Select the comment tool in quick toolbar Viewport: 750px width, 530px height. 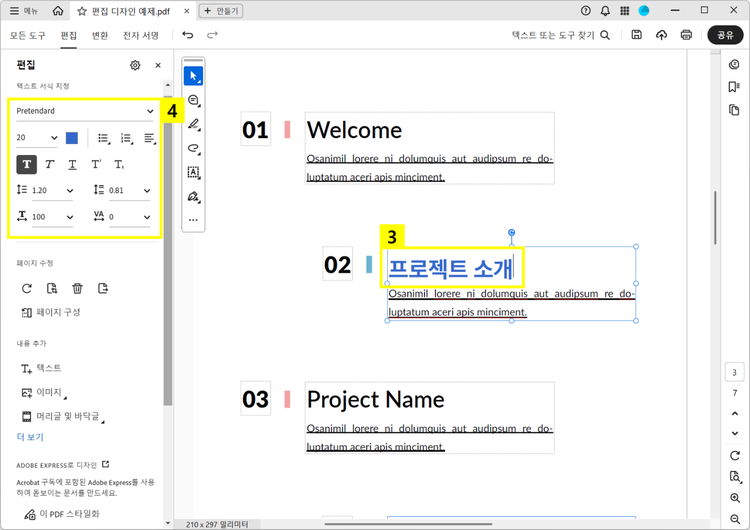click(x=193, y=100)
